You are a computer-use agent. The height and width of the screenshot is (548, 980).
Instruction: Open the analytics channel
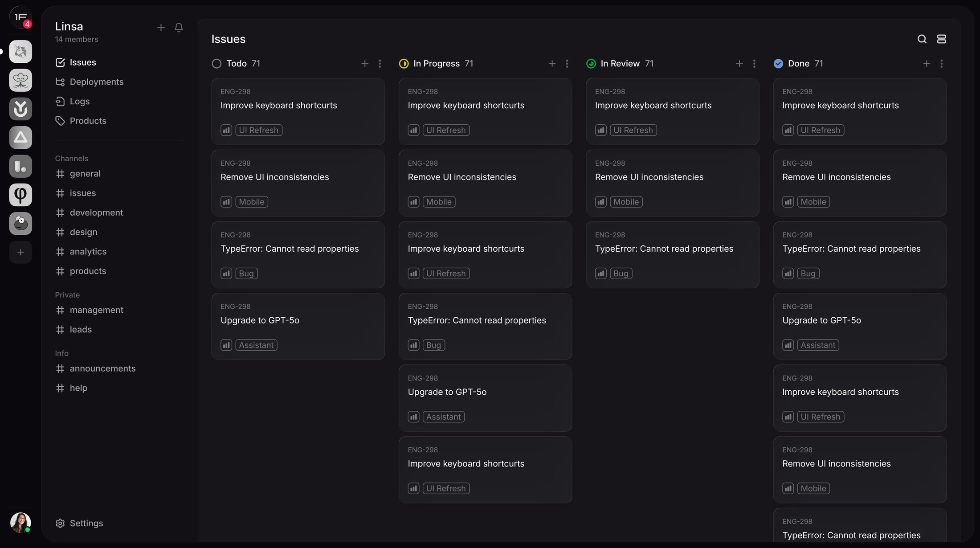pos(81,252)
